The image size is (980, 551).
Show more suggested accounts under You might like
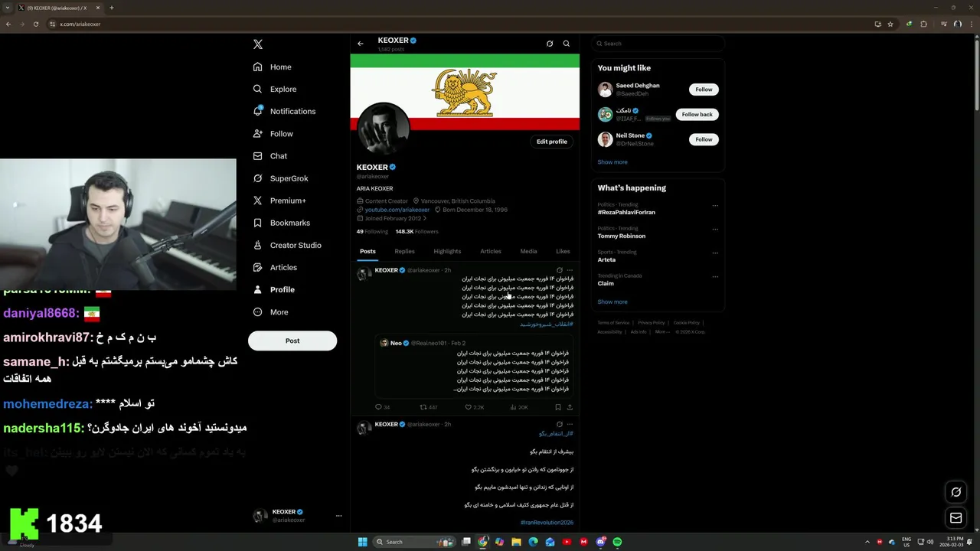pos(612,162)
